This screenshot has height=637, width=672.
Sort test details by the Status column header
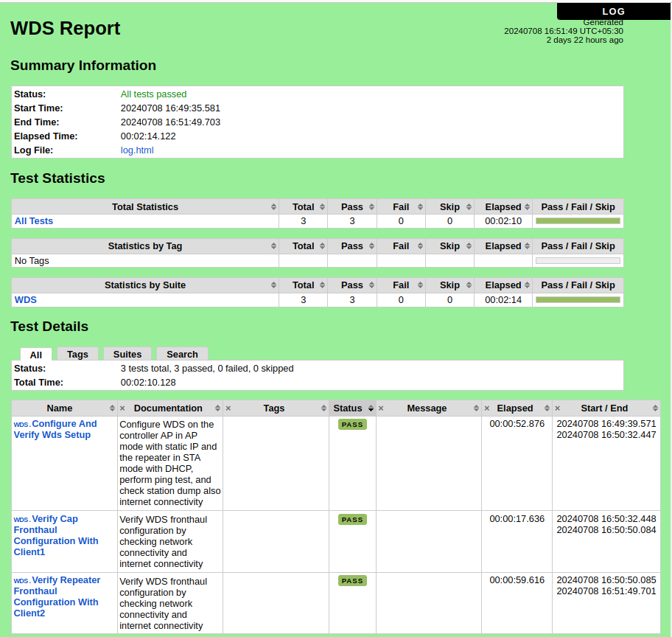coord(348,408)
